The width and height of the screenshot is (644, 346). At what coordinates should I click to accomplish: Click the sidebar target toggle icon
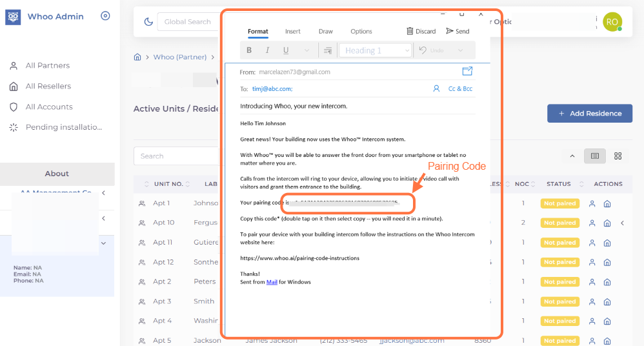tap(105, 16)
